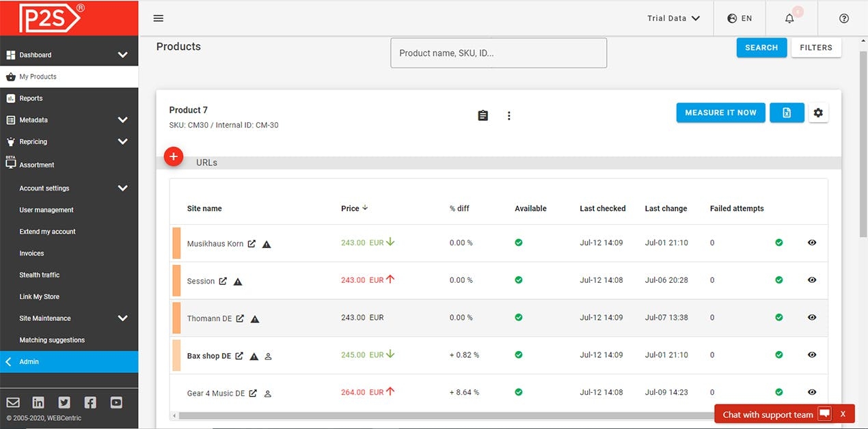Screen dimensions: 868x429
Task: Click the P2S logo
Action: point(52,18)
